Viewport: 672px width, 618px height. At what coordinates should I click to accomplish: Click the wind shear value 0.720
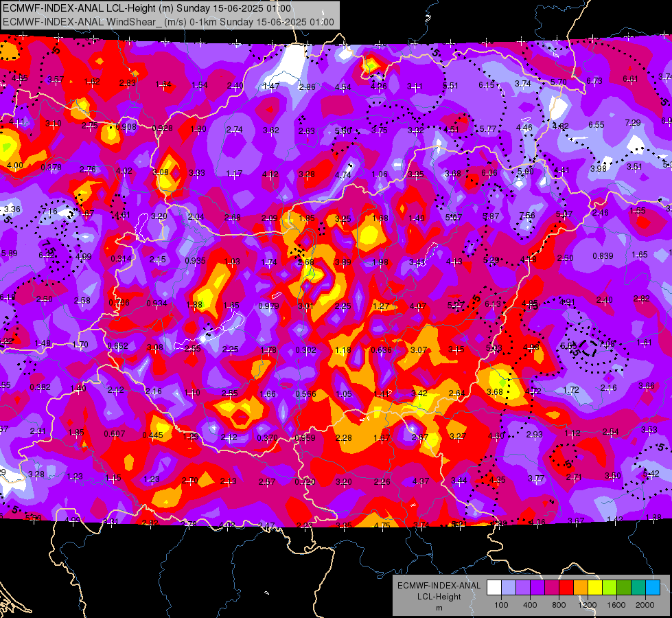pyautogui.click(x=305, y=481)
